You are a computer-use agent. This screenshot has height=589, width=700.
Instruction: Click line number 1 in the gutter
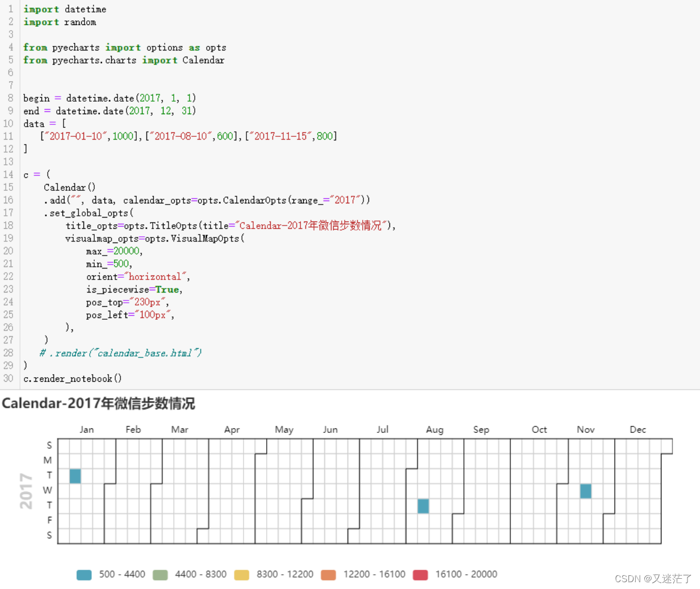coord(10,9)
